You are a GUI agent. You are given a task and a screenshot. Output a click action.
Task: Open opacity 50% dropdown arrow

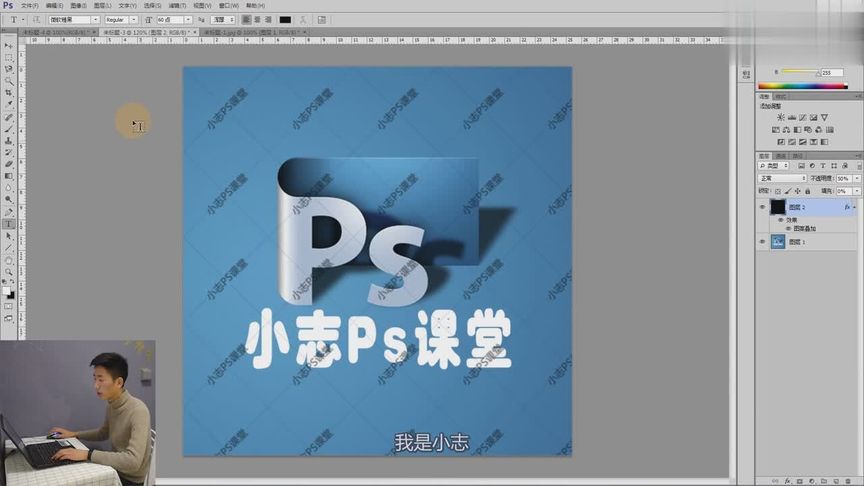coord(857,179)
